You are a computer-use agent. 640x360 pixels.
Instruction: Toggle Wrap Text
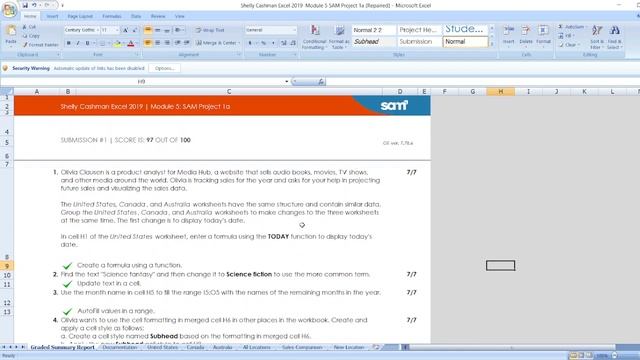[210, 30]
